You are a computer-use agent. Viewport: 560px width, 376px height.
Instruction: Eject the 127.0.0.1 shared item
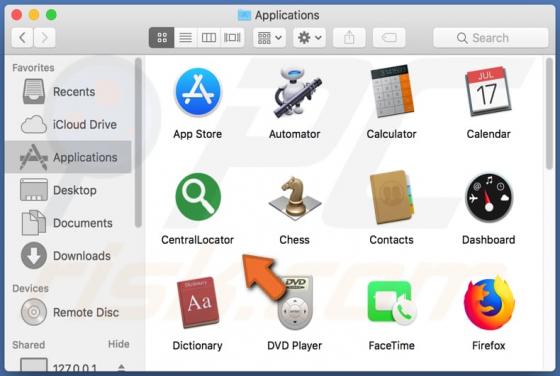click(x=121, y=367)
